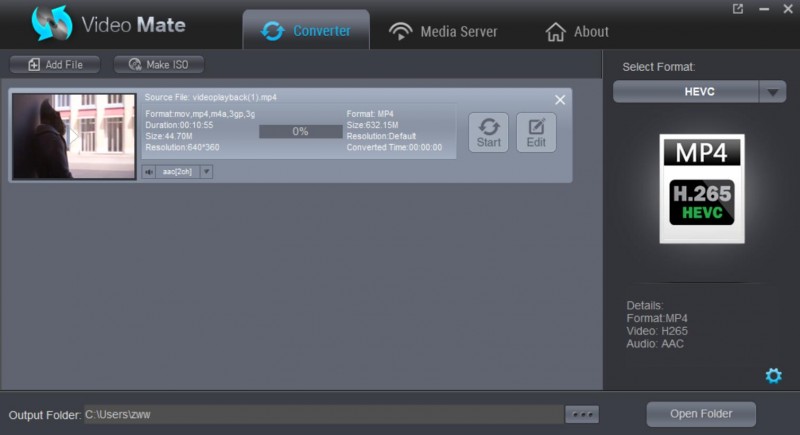The width and height of the screenshot is (800, 435).
Task: Remove videoplayback(1).mp4 from the list
Action: [x=560, y=99]
